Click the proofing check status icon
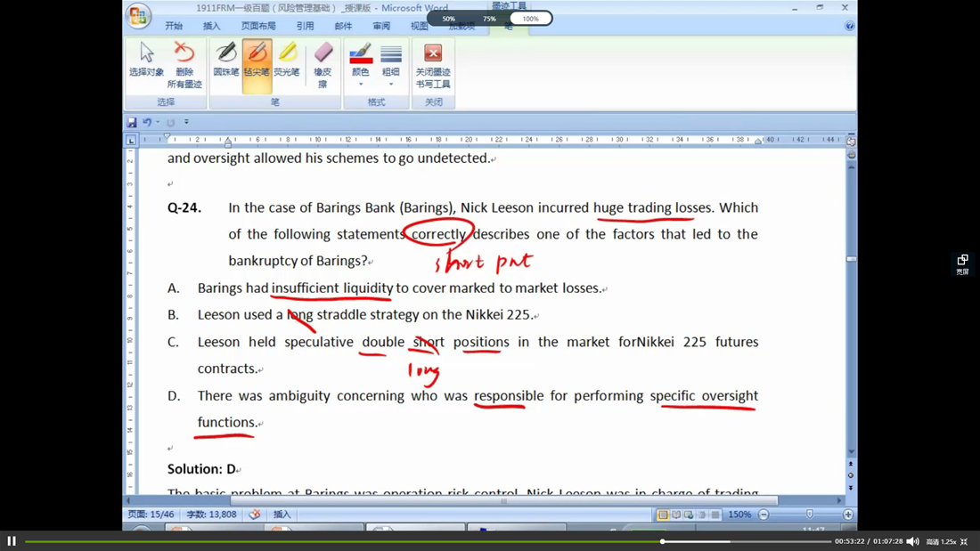This screenshot has width=980, height=551. (255, 515)
